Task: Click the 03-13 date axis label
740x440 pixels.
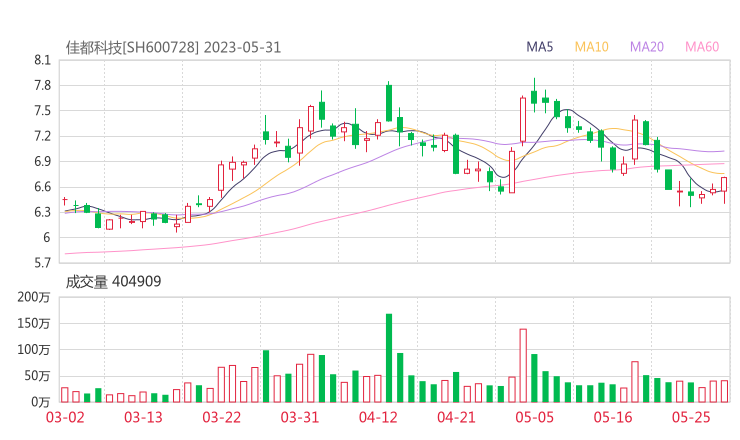Action: click(143, 417)
